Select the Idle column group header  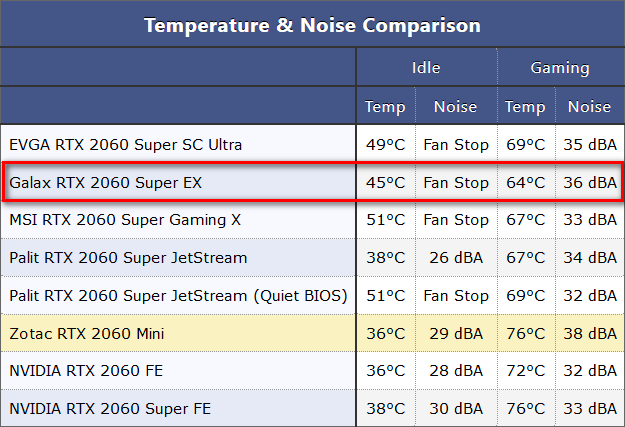click(426, 68)
